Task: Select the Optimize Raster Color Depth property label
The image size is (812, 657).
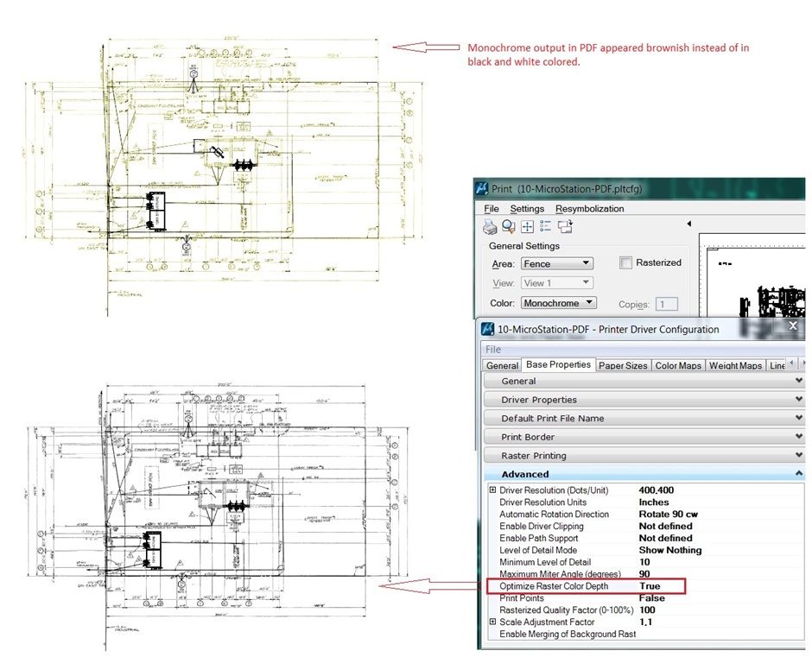Action: tap(554, 586)
